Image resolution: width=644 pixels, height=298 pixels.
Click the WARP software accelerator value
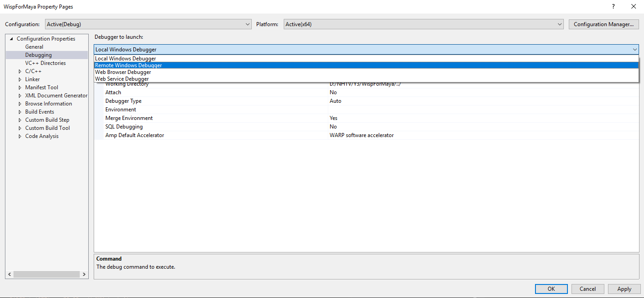pos(362,135)
